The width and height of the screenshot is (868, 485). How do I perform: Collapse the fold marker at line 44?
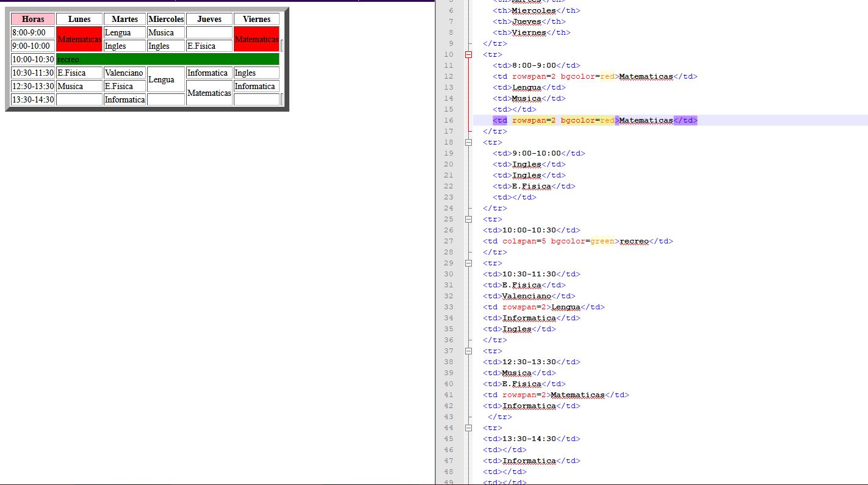(469, 428)
